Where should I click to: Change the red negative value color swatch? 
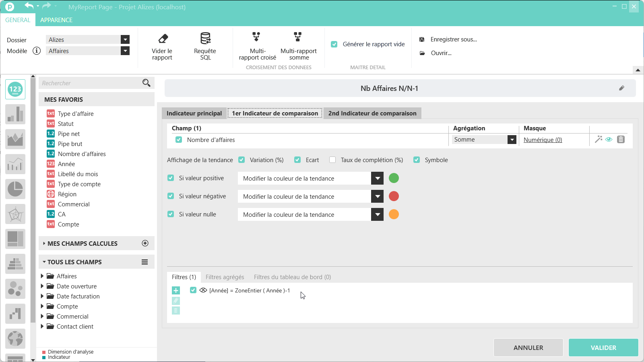click(x=394, y=196)
